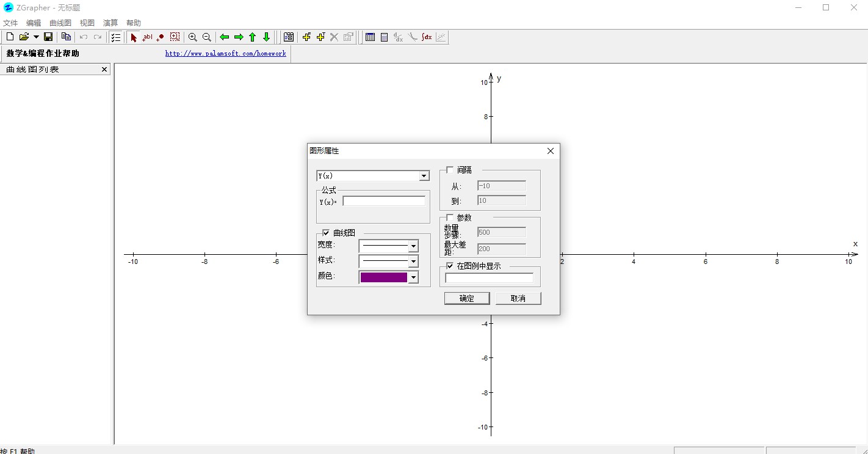Select the text label (abl) tool

pos(147,37)
